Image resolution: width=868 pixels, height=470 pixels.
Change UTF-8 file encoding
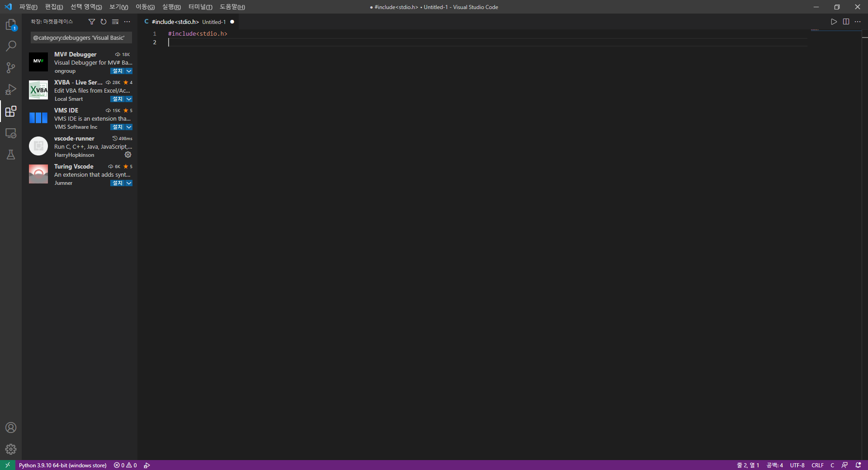(797, 465)
